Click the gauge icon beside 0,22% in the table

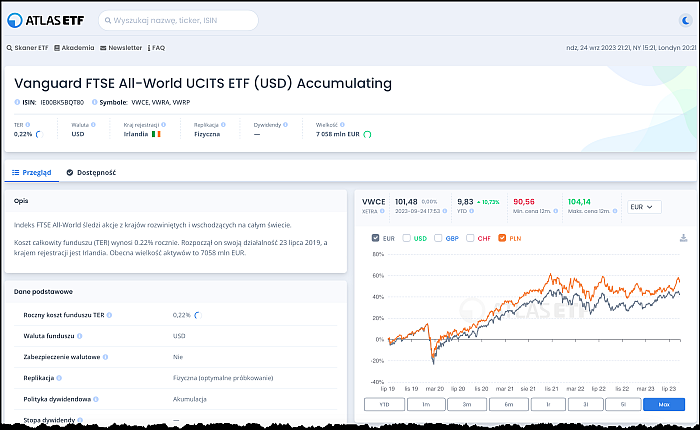(198, 315)
